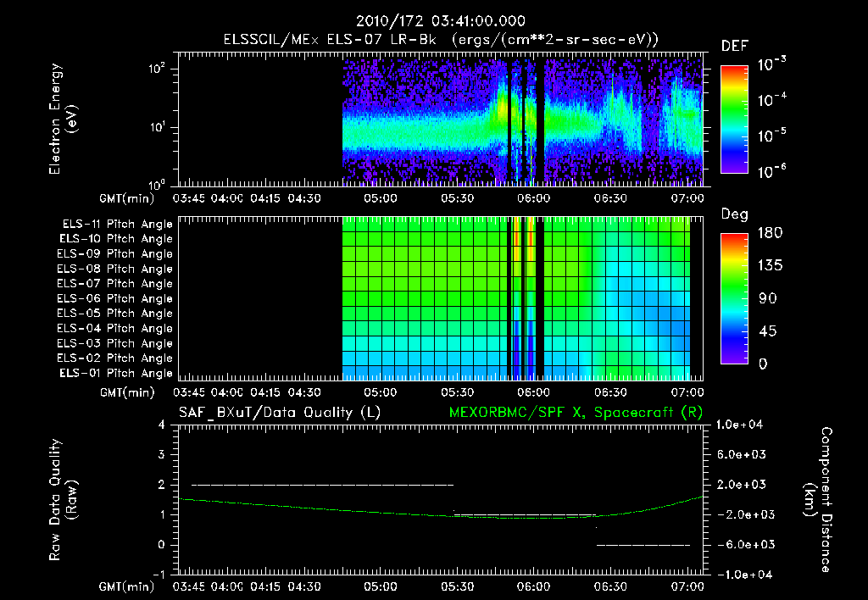The width and height of the screenshot is (868, 600).
Task: Select the 'ELS-11 Pitch Angle' row label
Action: tap(117, 225)
